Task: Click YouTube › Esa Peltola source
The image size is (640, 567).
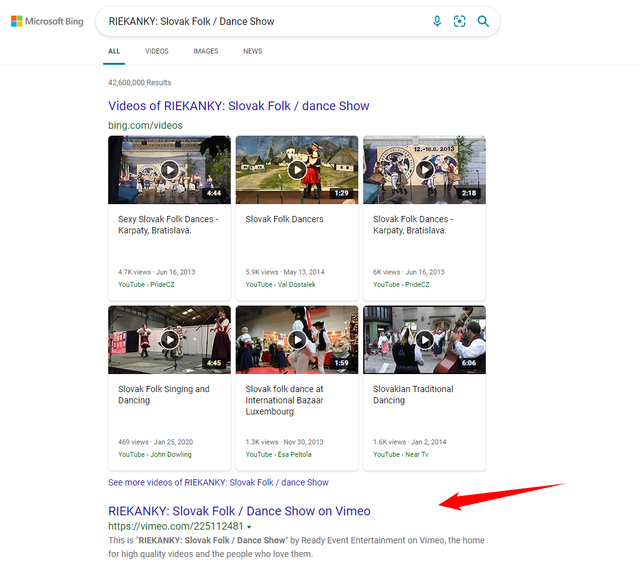Action: tap(278, 454)
